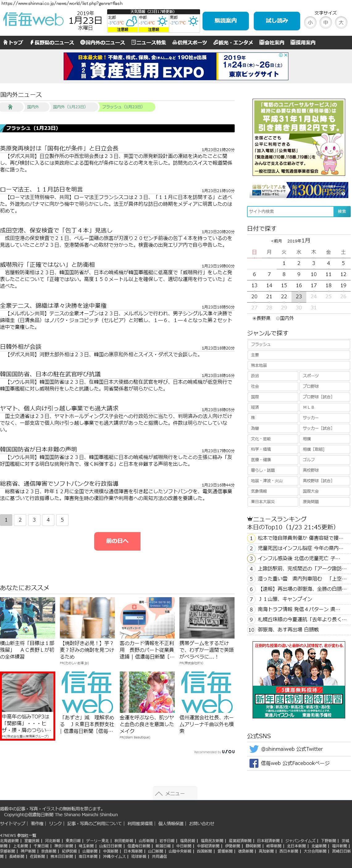Open 信州スポーツ in the navigation bar
Viewport: 352px width, 868px height.
click(x=190, y=43)
